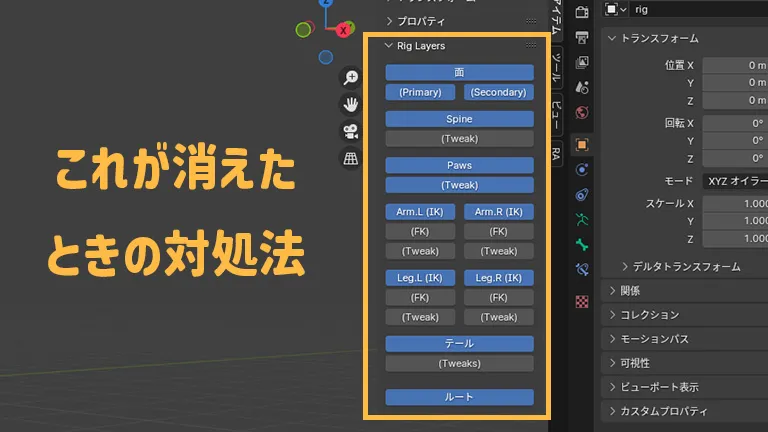Click the Leg.R (IK) layer button

498,277
